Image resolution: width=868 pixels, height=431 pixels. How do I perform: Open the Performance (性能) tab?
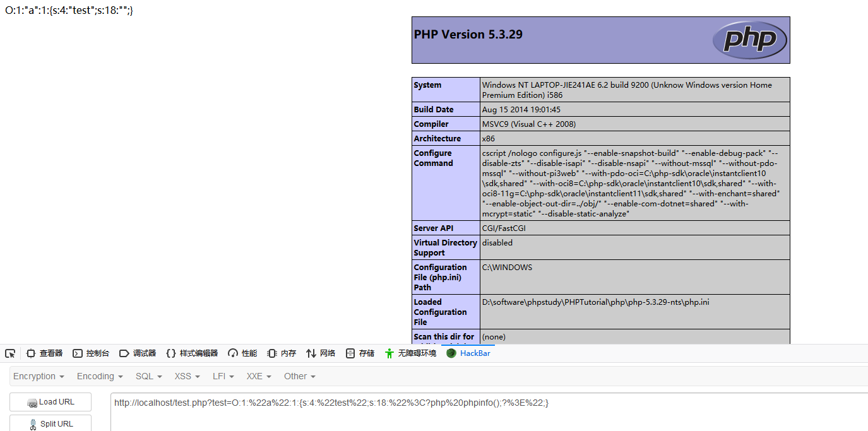242,353
